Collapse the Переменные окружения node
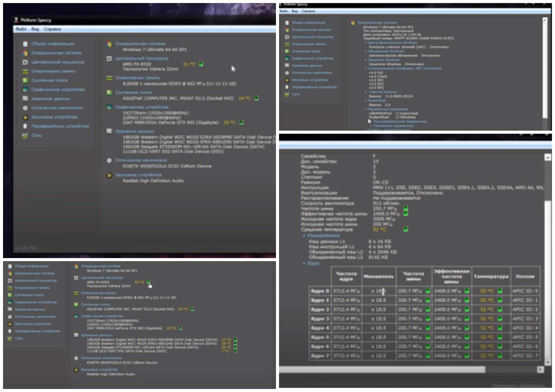The width and height of the screenshot is (555, 392). (x=366, y=109)
